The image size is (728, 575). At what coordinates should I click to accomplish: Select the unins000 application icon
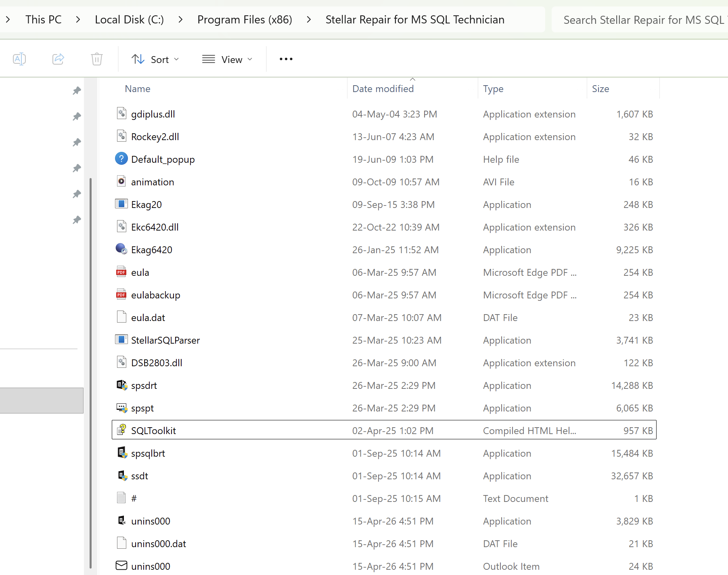[121, 520]
